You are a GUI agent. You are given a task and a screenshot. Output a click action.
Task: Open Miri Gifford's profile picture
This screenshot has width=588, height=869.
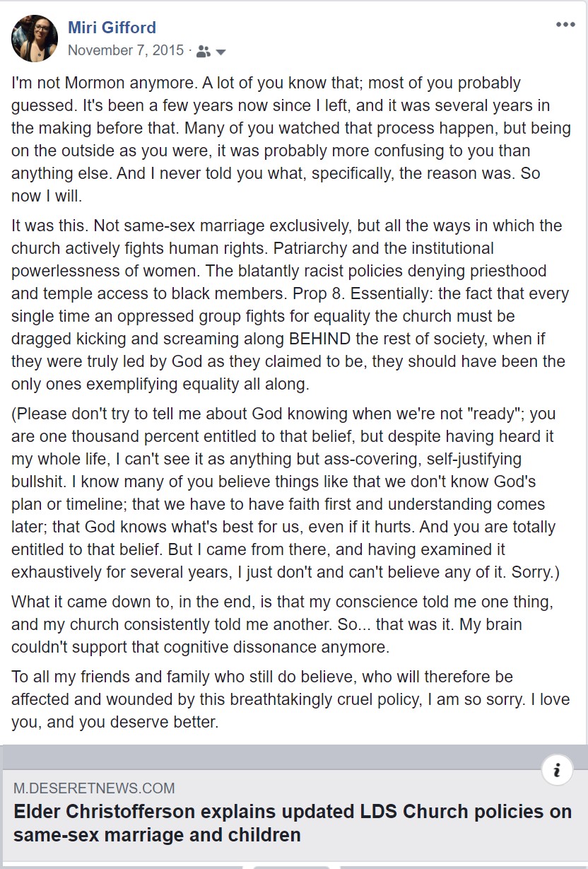point(35,38)
